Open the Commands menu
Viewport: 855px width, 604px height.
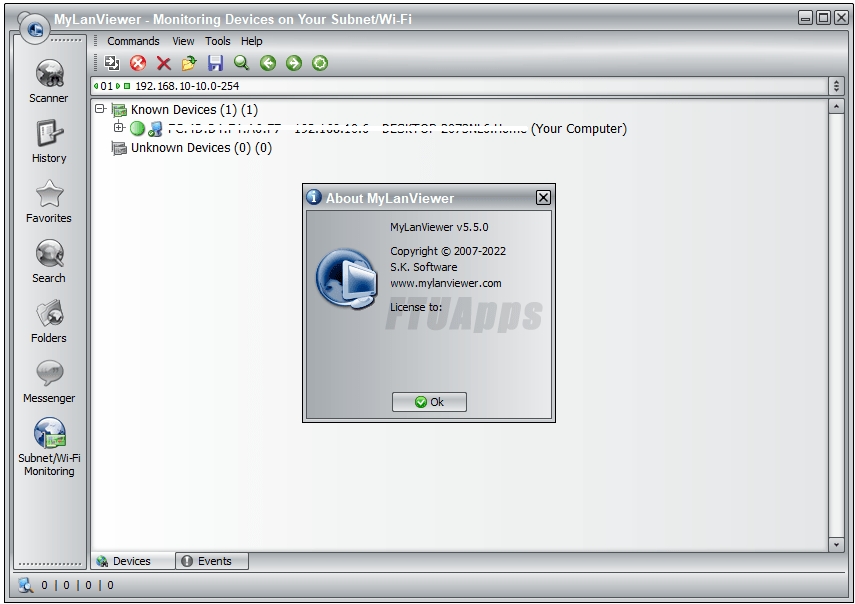(133, 41)
